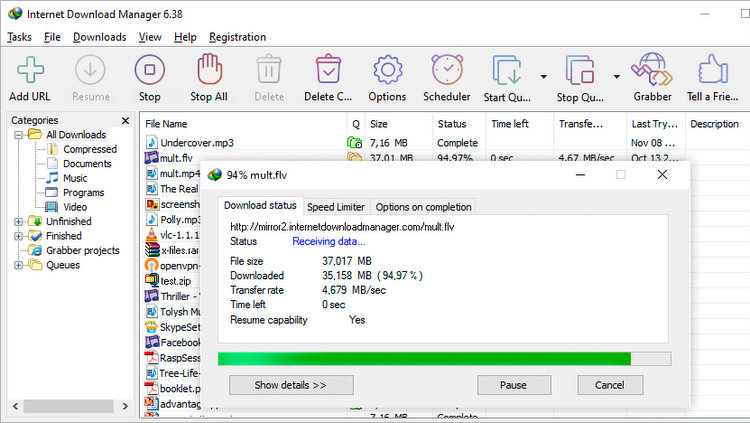The height and width of the screenshot is (423, 750).
Task: Click the Polly.mp3 file icon
Action: click(x=152, y=219)
